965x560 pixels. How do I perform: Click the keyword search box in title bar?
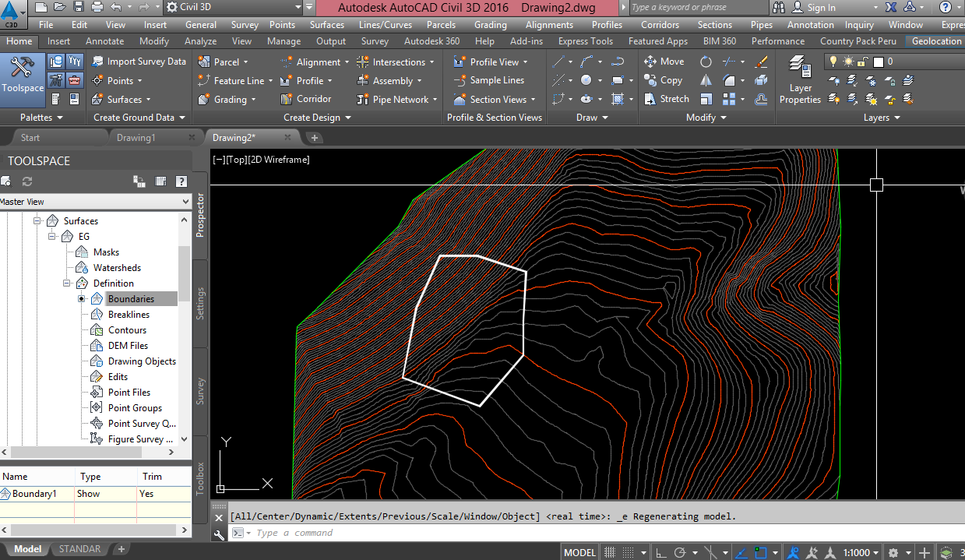tap(698, 7)
